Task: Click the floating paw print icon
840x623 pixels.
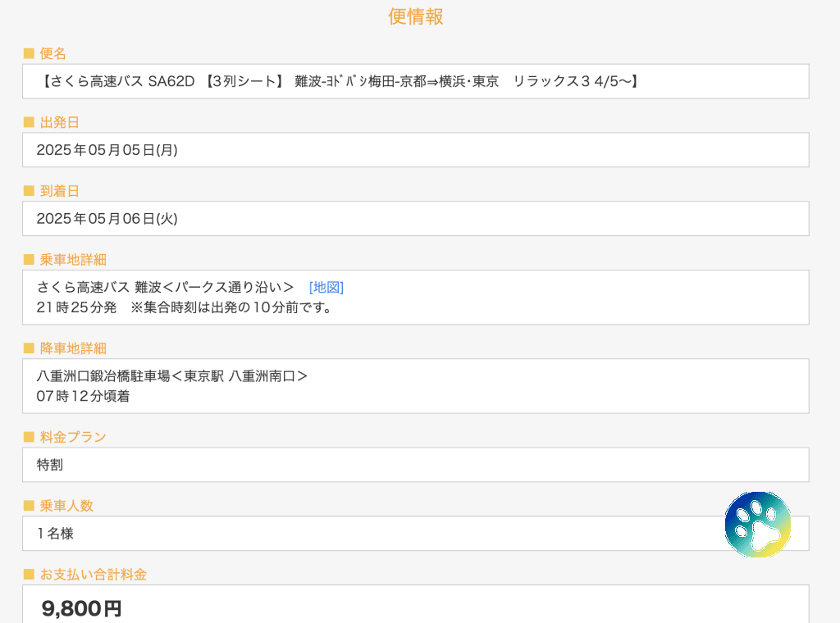Action: pyautogui.click(x=757, y=525)
